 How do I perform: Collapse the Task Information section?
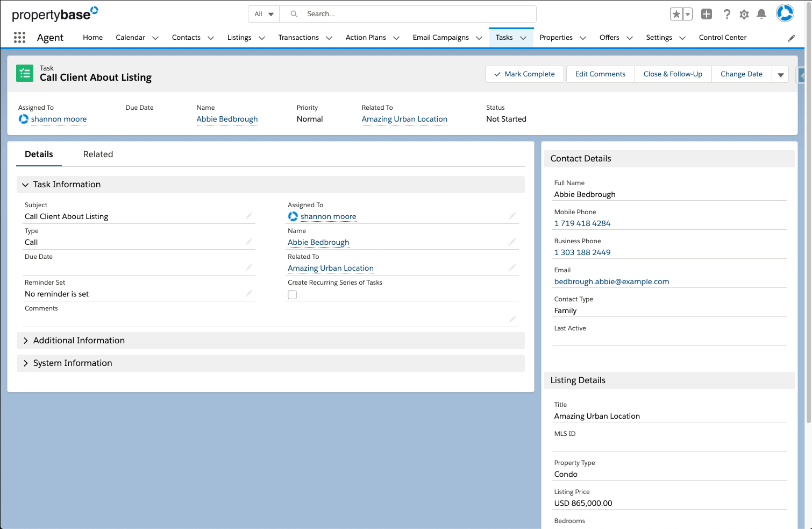(25, 184)
